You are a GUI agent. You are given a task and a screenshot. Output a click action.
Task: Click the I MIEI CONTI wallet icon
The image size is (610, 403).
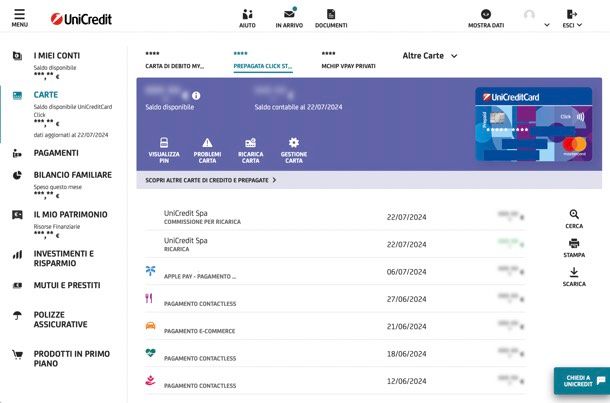(x=18, y=56)
